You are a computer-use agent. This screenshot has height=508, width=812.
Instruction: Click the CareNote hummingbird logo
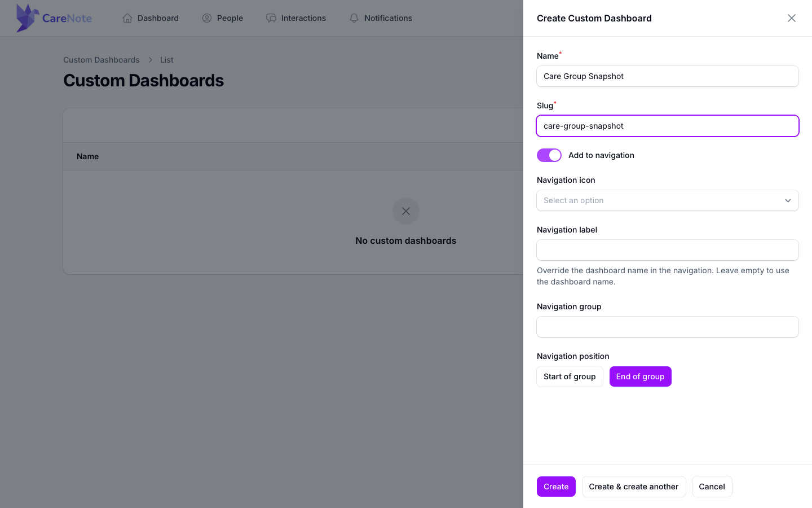(54, 18)
